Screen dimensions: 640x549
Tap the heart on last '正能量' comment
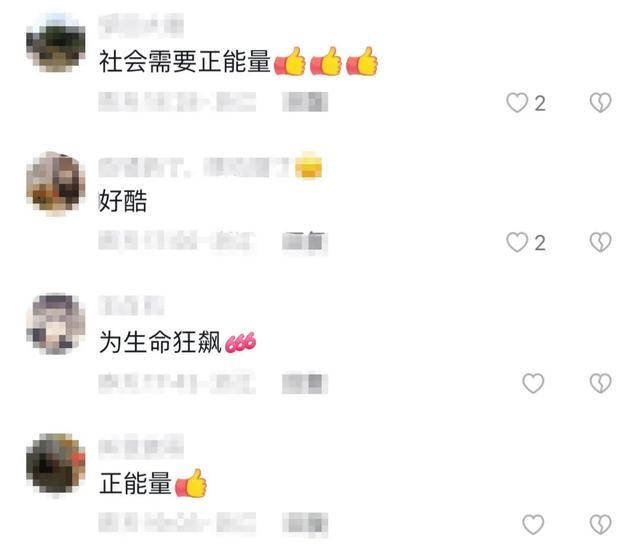(533, 525)
